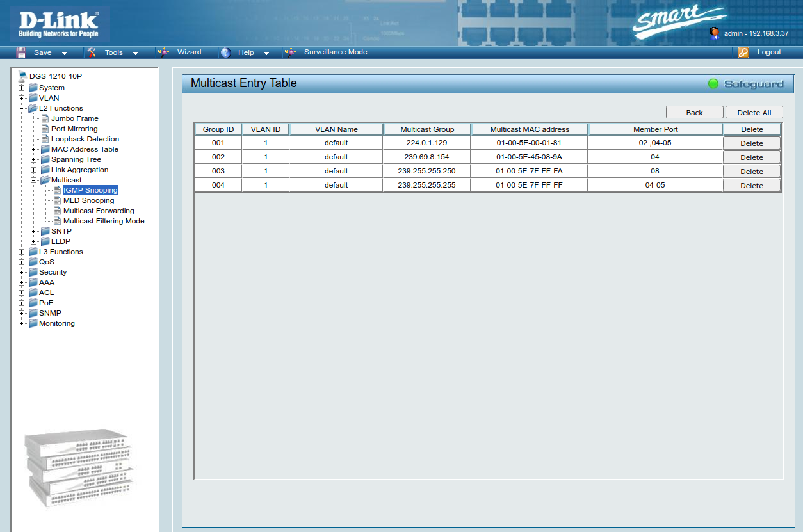Image resolution: width=803 pixels, height=532 pixels.
Task: Open the Help menu
Action: pos(246,52)
